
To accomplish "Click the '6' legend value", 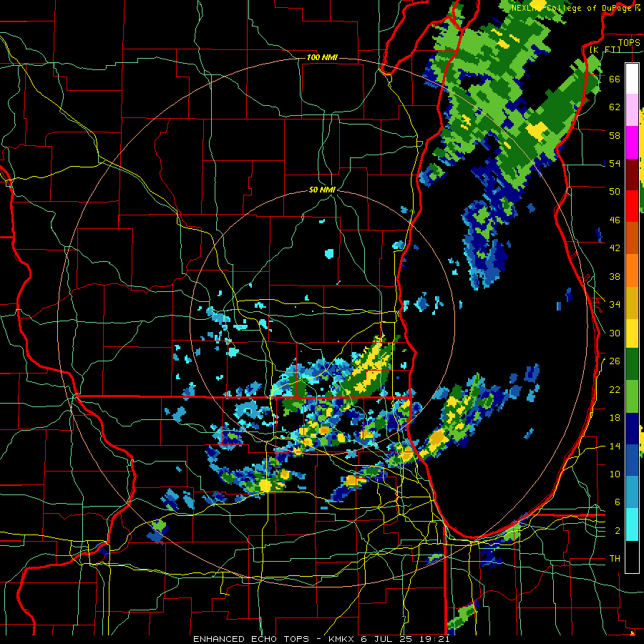I will [x=618, y=502].
